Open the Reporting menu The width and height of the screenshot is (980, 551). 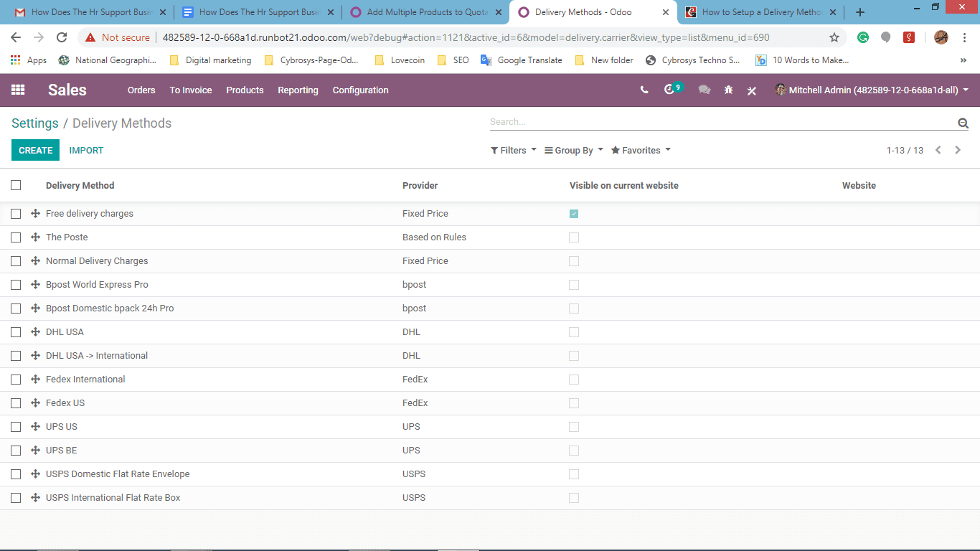298,90
